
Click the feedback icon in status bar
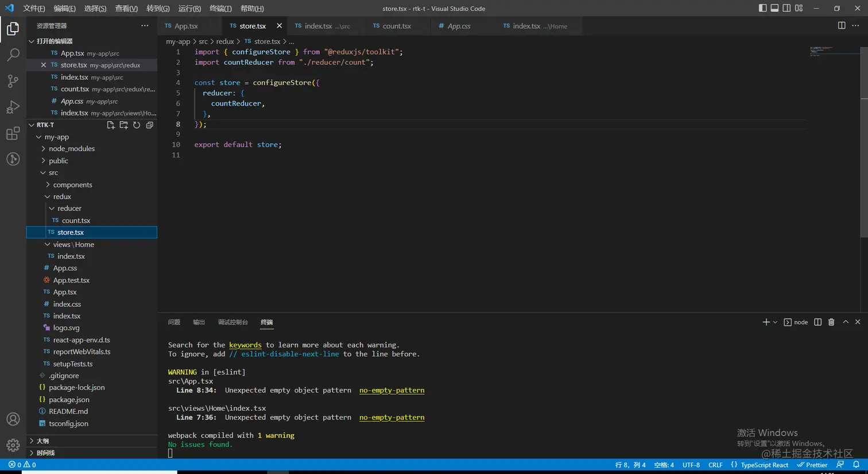click(840, 465)
